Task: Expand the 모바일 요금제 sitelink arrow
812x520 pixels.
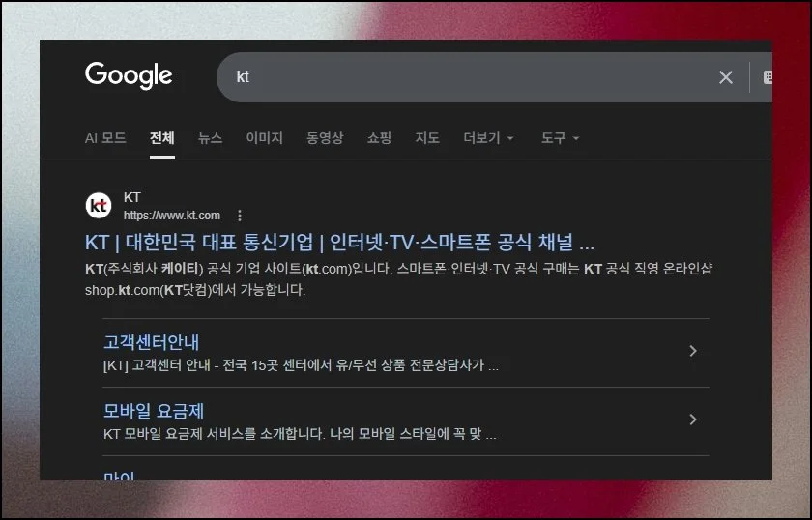Action: (x=692, y=419)
